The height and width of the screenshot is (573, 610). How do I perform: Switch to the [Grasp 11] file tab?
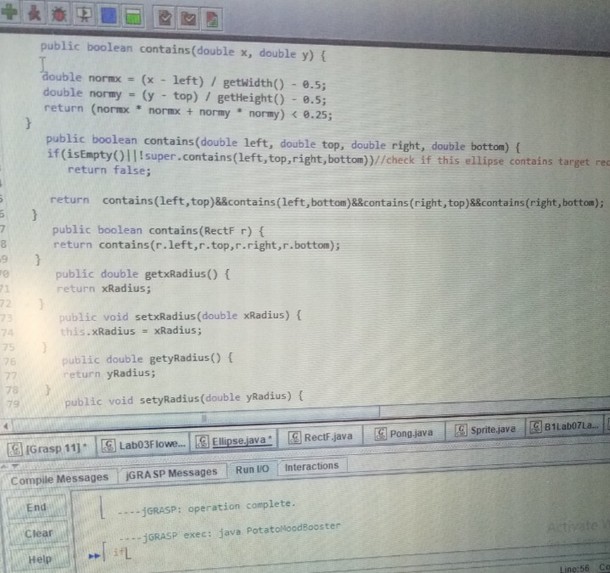pos(48,449)
